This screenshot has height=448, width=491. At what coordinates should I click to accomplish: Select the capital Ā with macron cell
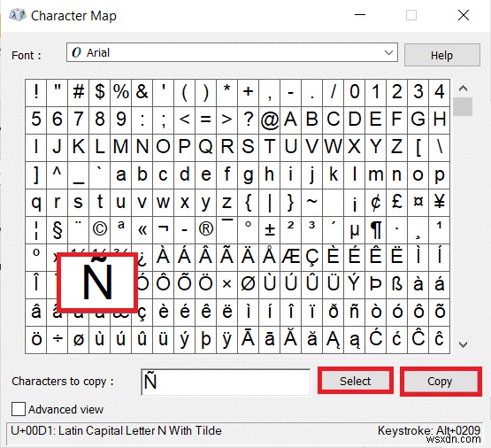tap(249, 340)
